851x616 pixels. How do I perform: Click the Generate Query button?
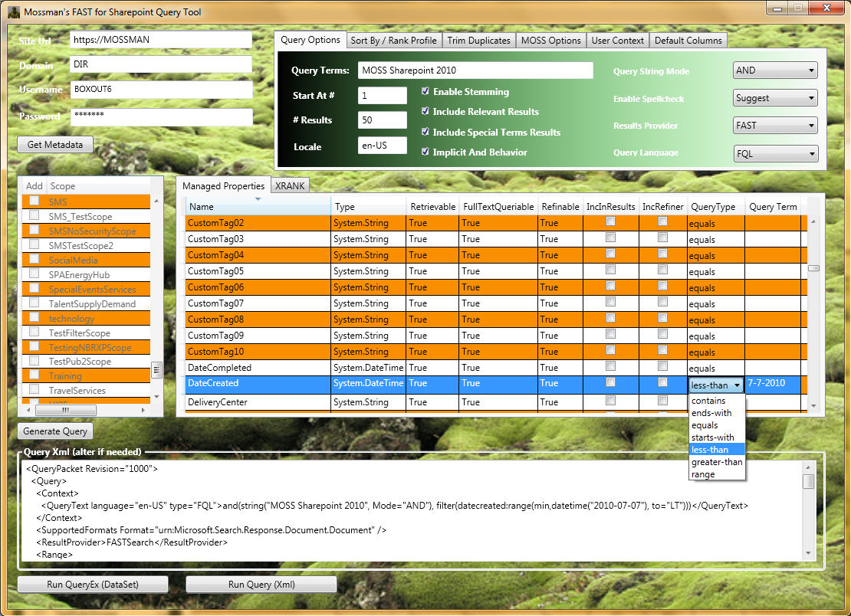55,431
